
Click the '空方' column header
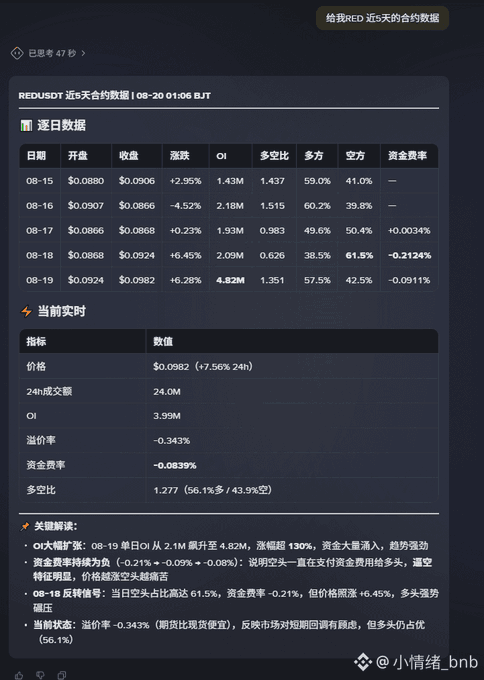[x=355, y=156]
